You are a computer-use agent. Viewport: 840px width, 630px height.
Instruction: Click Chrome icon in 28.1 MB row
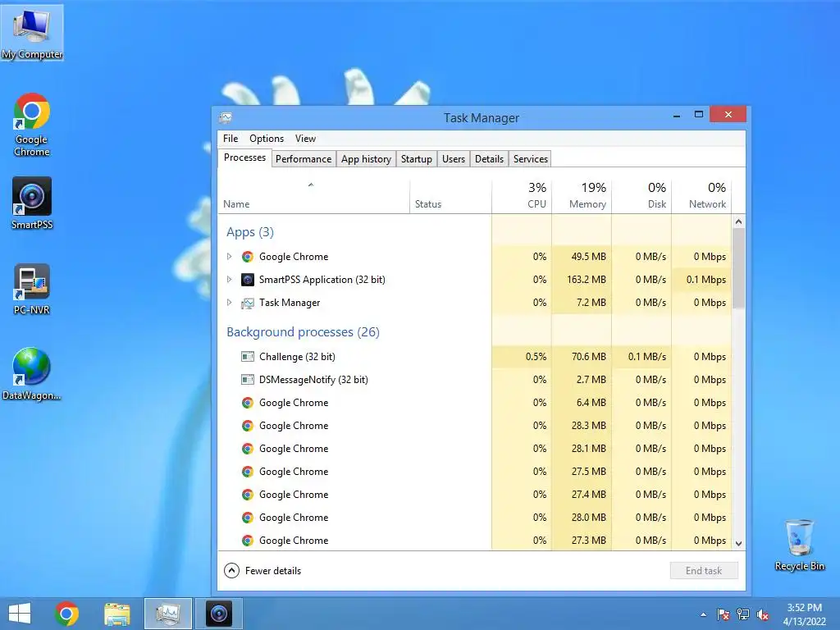tap(248, 449)
